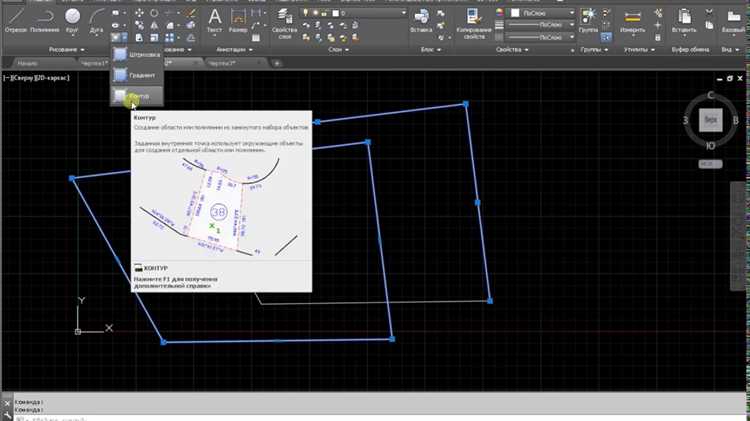Select the Scale tool in the modify panel
Screen dimensions: 750x421
coord(154,38)
